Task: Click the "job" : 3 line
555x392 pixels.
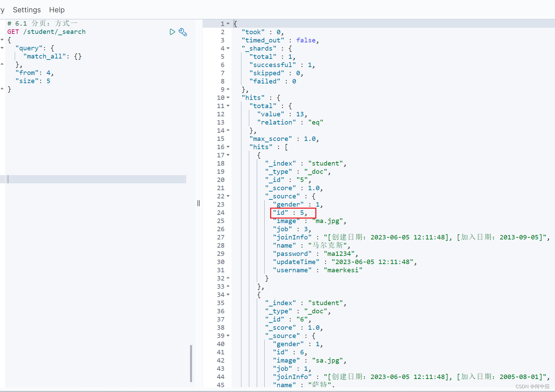Action: click(292, 229)
